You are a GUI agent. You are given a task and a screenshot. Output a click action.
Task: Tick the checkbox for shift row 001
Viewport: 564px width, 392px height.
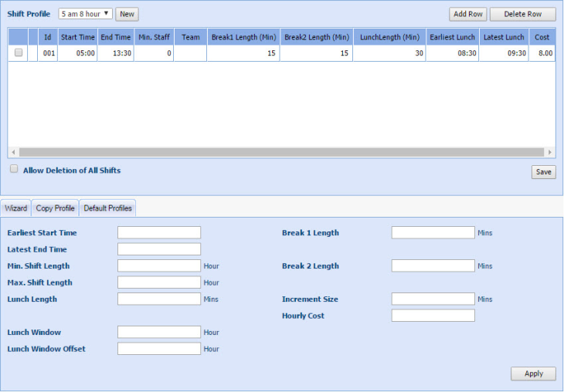click(19, 53)
